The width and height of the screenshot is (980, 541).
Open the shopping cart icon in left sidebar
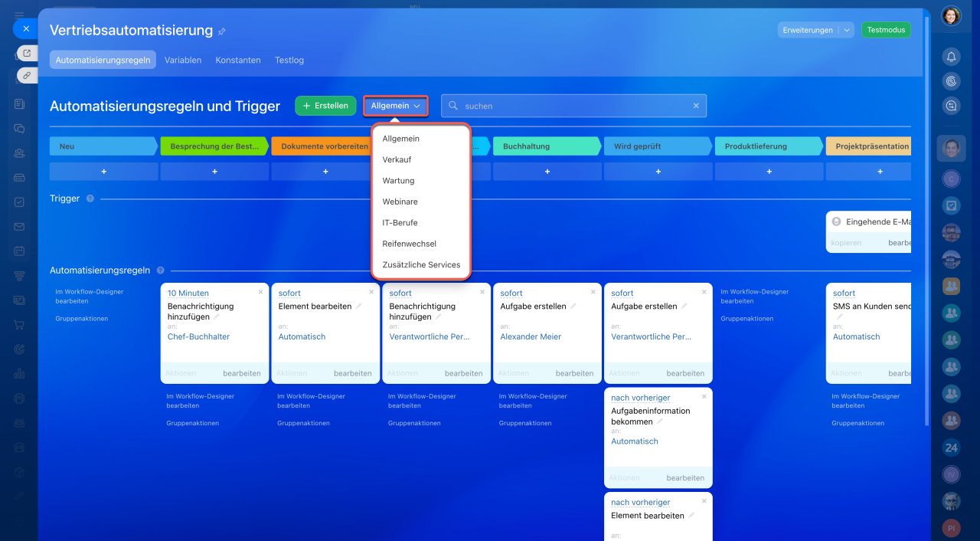[x=19, y=325]
